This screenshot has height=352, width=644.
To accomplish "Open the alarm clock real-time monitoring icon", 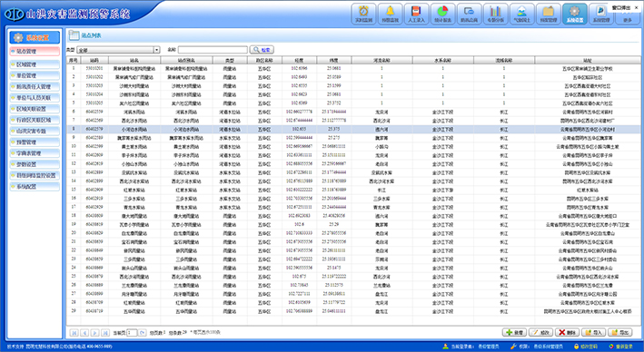I will click(363, 14).
